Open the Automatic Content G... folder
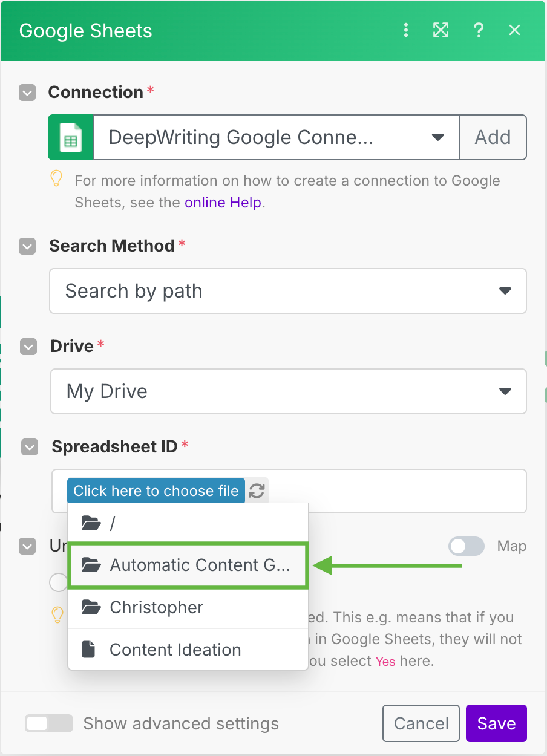 tap(188, 565)
